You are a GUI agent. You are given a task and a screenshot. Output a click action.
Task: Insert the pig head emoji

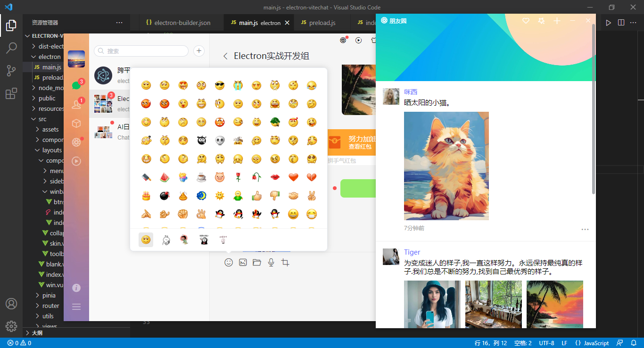[220, 177]
